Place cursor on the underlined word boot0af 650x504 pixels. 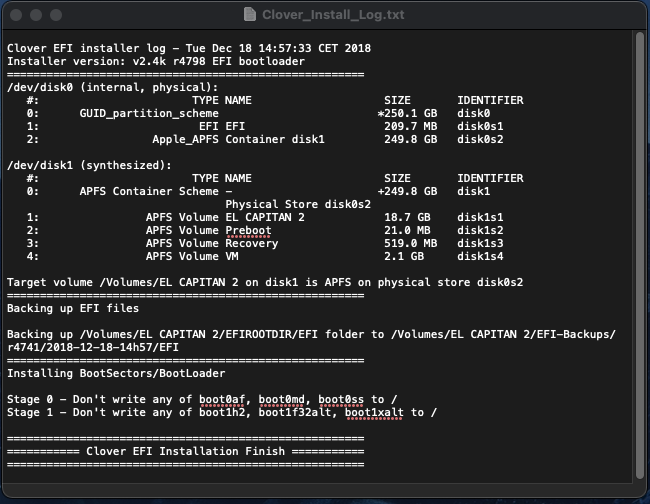click(x=224, y=399)
